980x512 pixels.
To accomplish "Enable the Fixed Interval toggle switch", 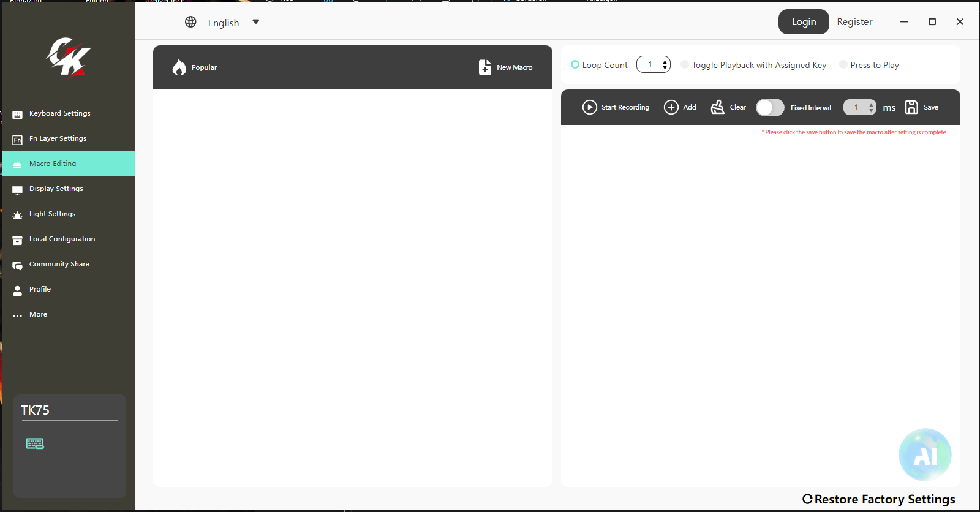I will [x=770, y=107].
